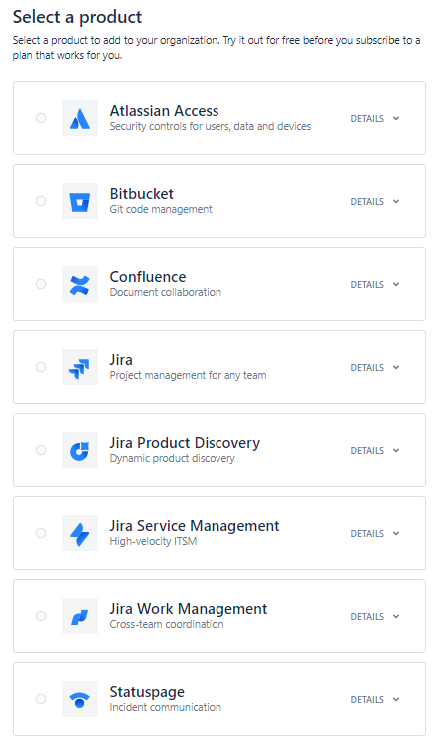Click 'Cross-team coordination' description
Viewport: 435px width, 745px height.
[166, 624]
